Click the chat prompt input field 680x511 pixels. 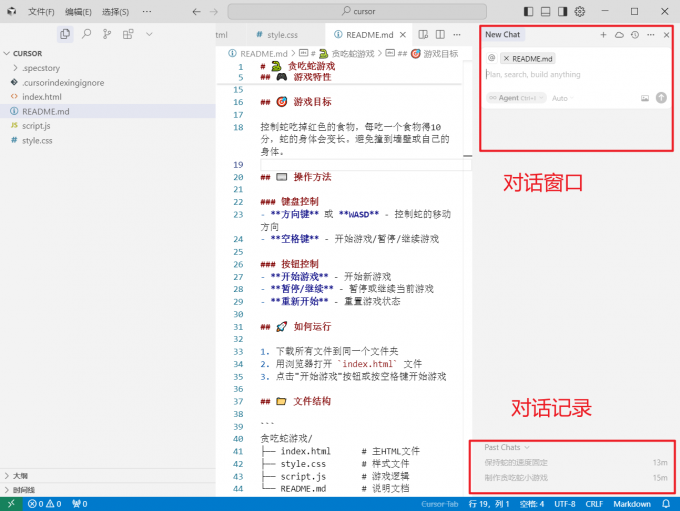[x=575, y=75]
